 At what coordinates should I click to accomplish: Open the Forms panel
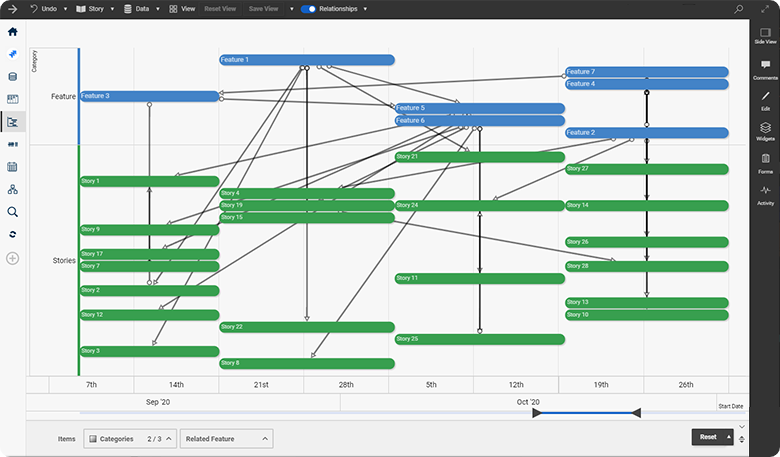point(765,163)
